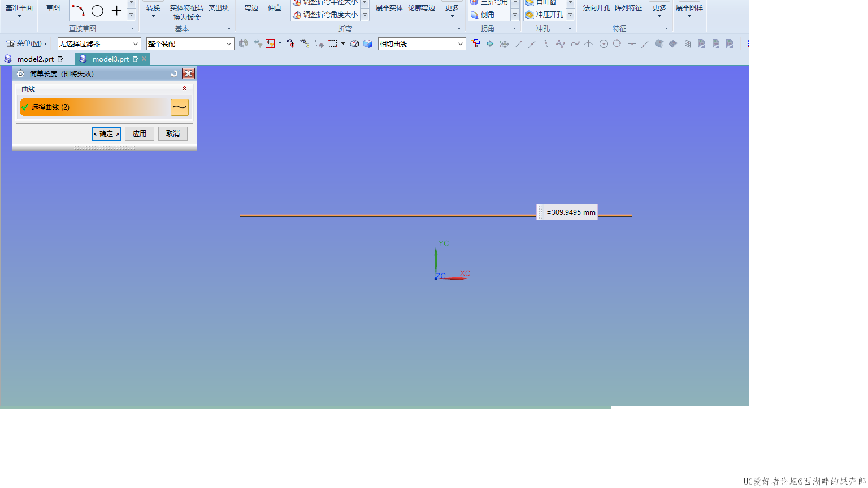Screen dimensions: 868x488
Task: Click the selection filter icon with red border
Action: pyautogui.click(x=270, y=43)
